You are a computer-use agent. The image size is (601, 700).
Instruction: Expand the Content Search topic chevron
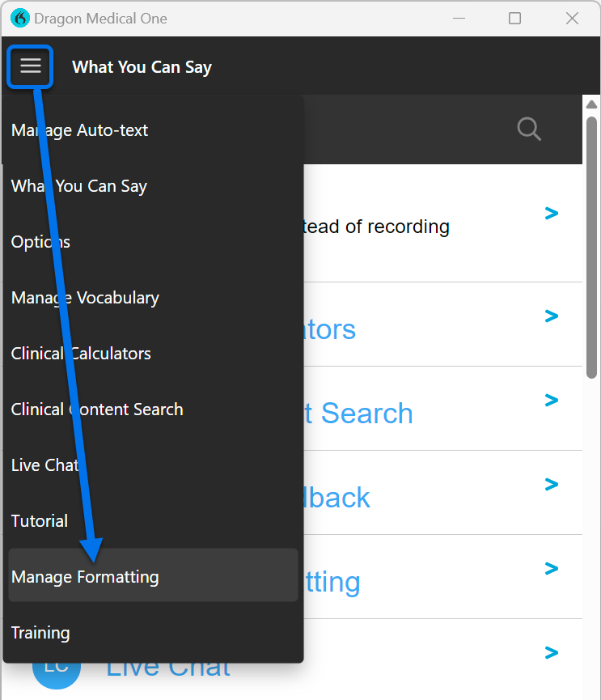[x=551, y=400]
